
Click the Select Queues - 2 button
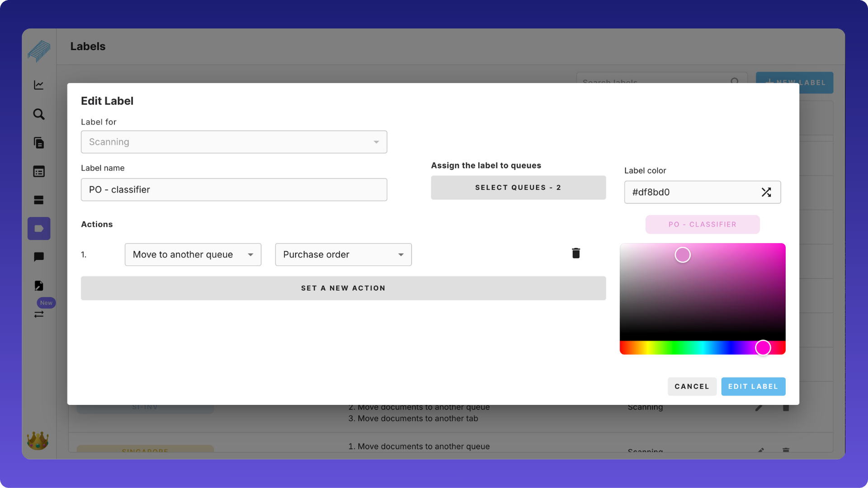pos(518,188)
